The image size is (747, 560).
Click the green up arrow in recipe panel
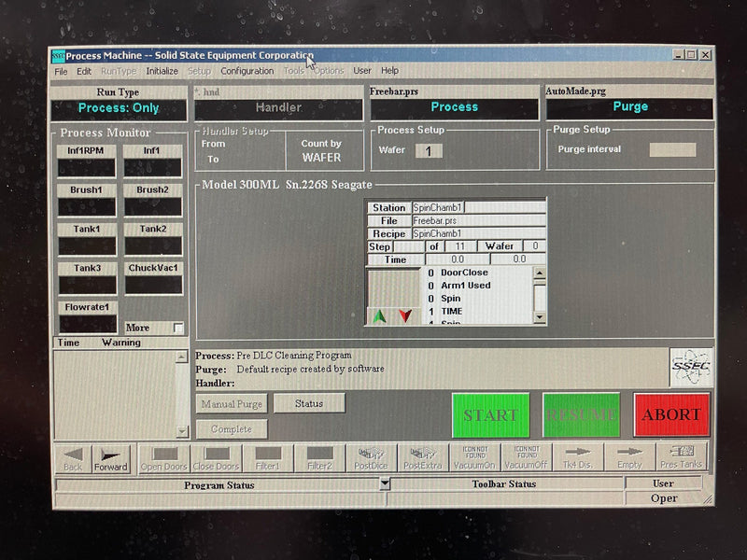coord(380,315)
